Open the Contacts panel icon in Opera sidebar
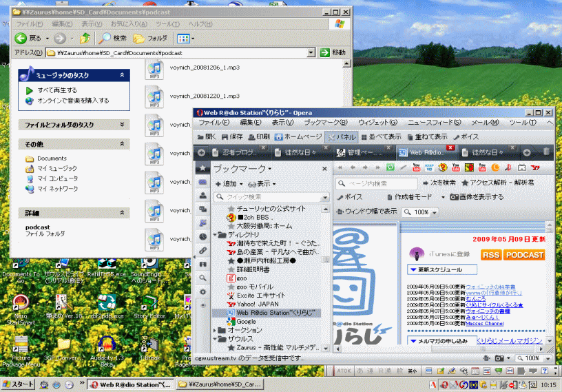 tap(203, 196)
